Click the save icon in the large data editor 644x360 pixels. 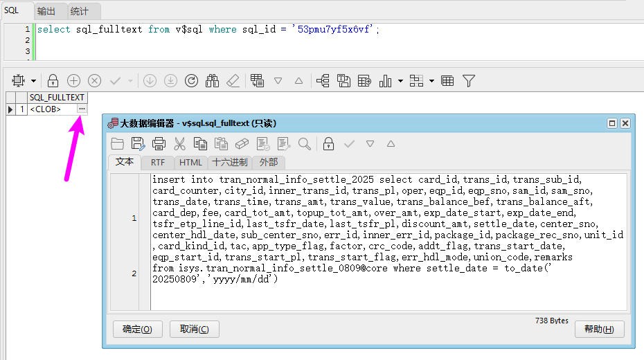pos(138,144)
